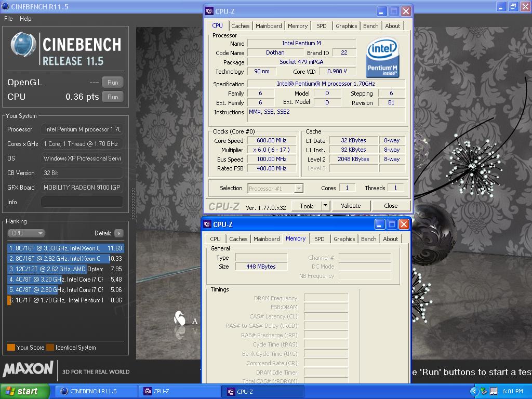Activate second CPU-Z taskbar button
Image resolution: width=532 pixels, height=399 pixels.
(263, 391)
